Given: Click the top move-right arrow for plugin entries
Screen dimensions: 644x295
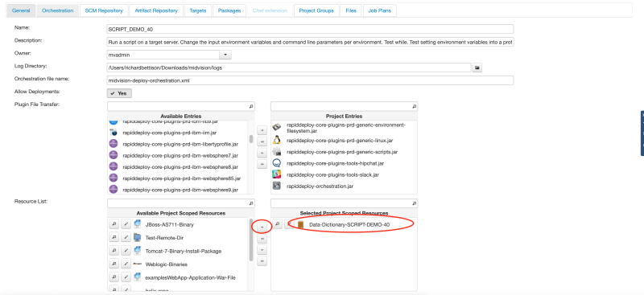Looking at the screenshot, I should 262,130.
